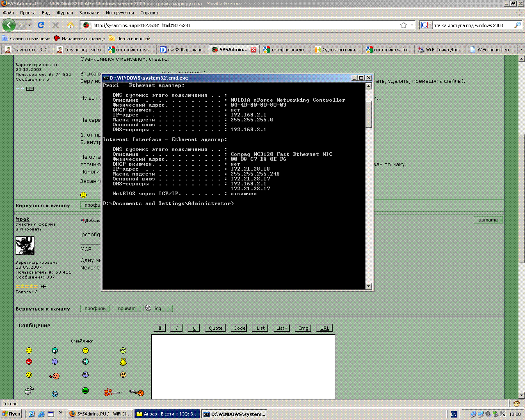This screenshot has height=420, width=525.
Task: Click cmd window scrollbar down arrow
Action: tap(368, 286)
